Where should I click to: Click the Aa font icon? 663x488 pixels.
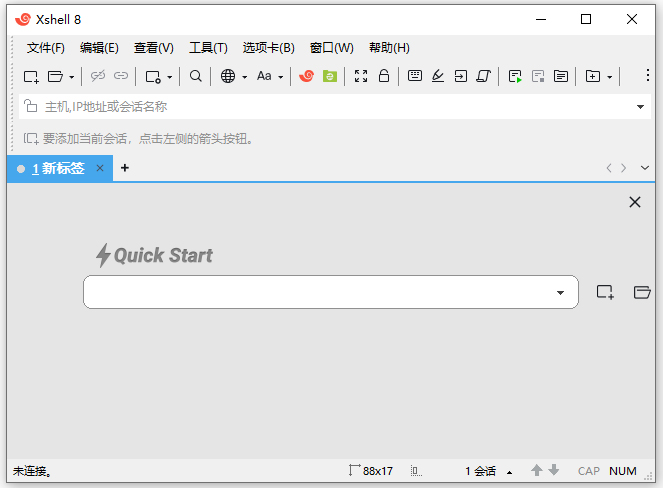click(x=264, y=76)
